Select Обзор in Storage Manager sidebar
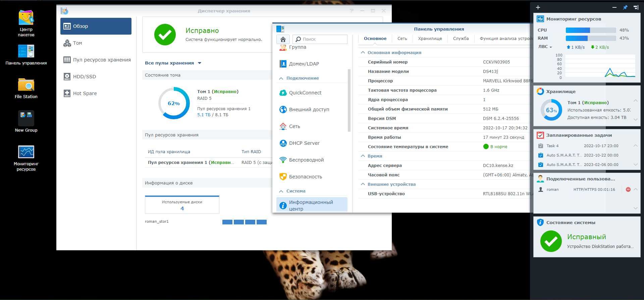644x300 pixels. click(96, 26)
